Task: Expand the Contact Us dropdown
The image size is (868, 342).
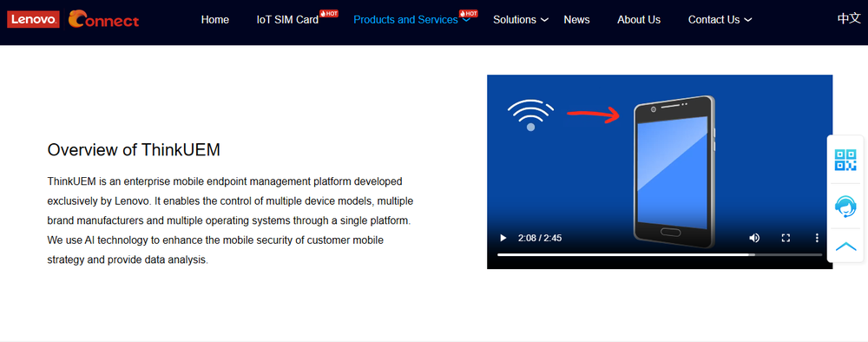Action: coord(720,20)
